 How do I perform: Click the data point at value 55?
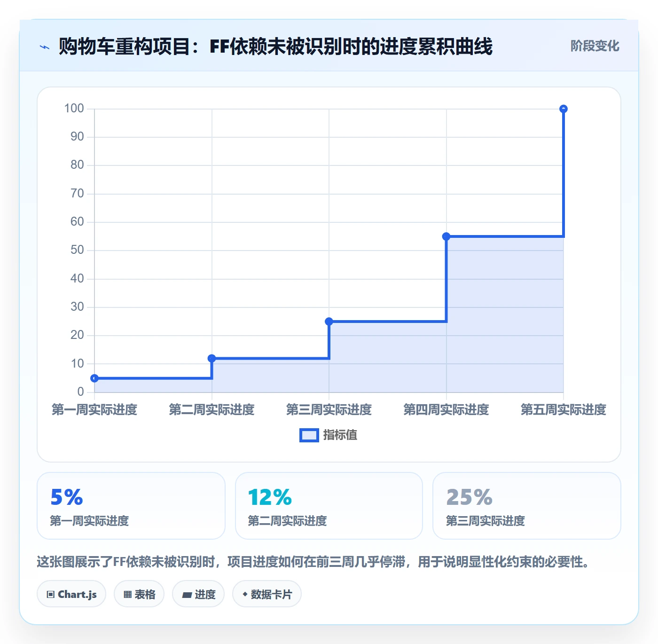(x=446, y=236)
